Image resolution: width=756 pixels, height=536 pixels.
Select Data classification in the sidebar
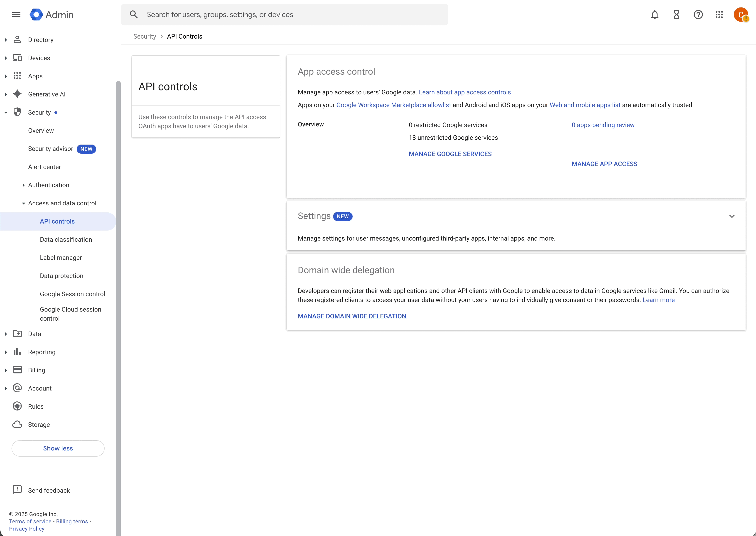pyautogui.click(x=66, y=239)
